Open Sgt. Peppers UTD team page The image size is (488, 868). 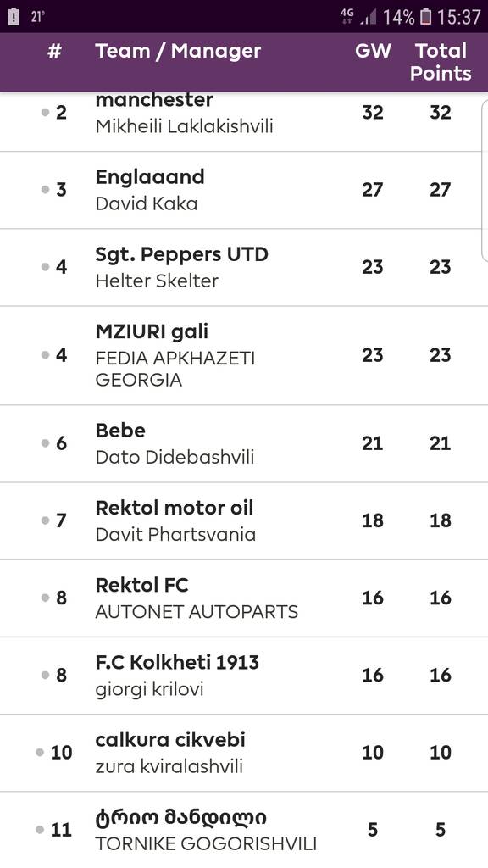[x=244, y=267]
